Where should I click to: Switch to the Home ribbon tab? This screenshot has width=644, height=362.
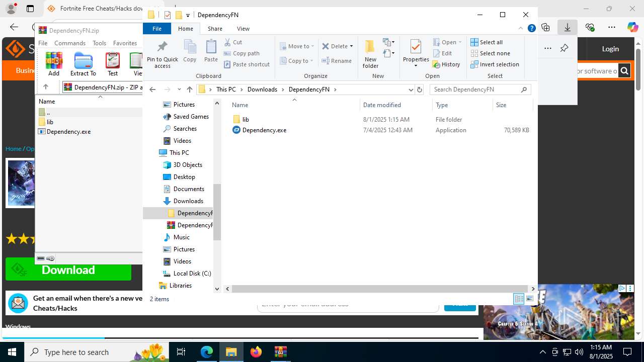coord(186,29)
